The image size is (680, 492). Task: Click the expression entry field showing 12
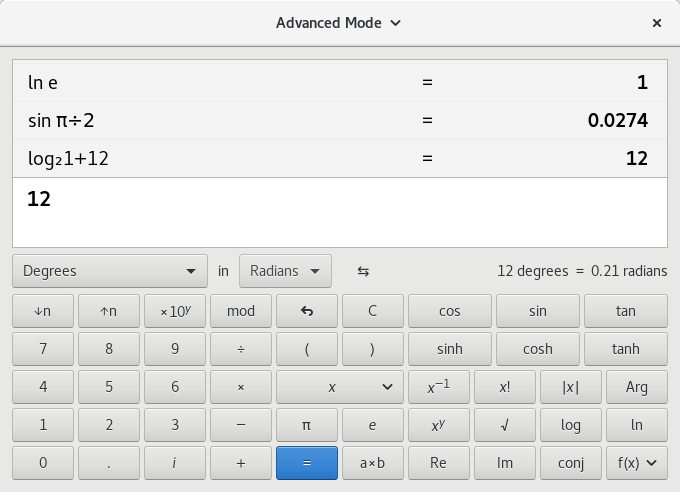pos(339,212)
